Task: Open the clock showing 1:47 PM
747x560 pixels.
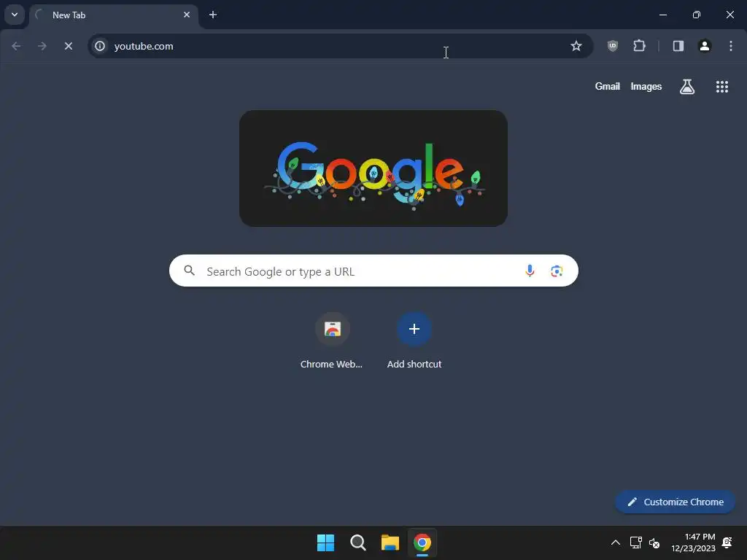Action: point(693,542)
